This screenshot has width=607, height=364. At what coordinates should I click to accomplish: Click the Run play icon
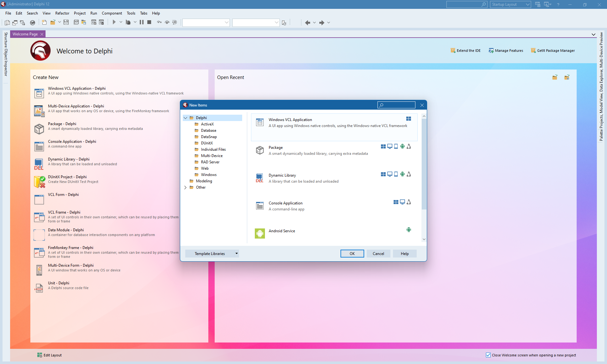pos(114,22)
